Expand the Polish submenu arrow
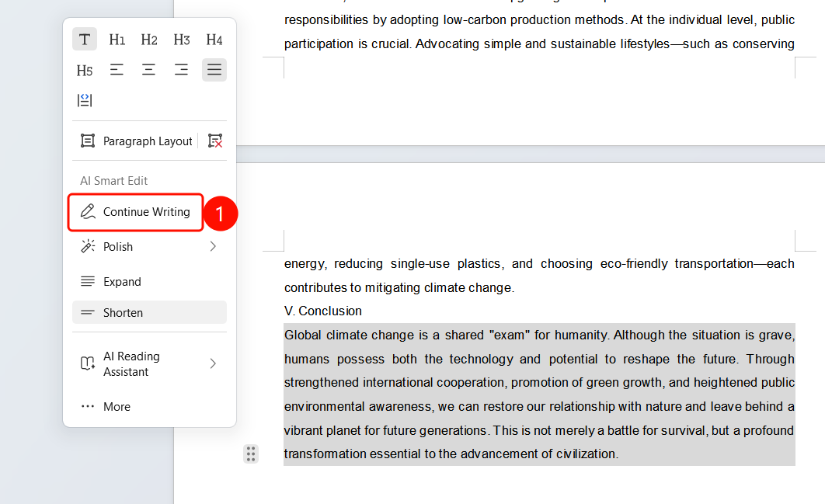Image resolution: width=825 pixels, height=504 pixels. 213,246
